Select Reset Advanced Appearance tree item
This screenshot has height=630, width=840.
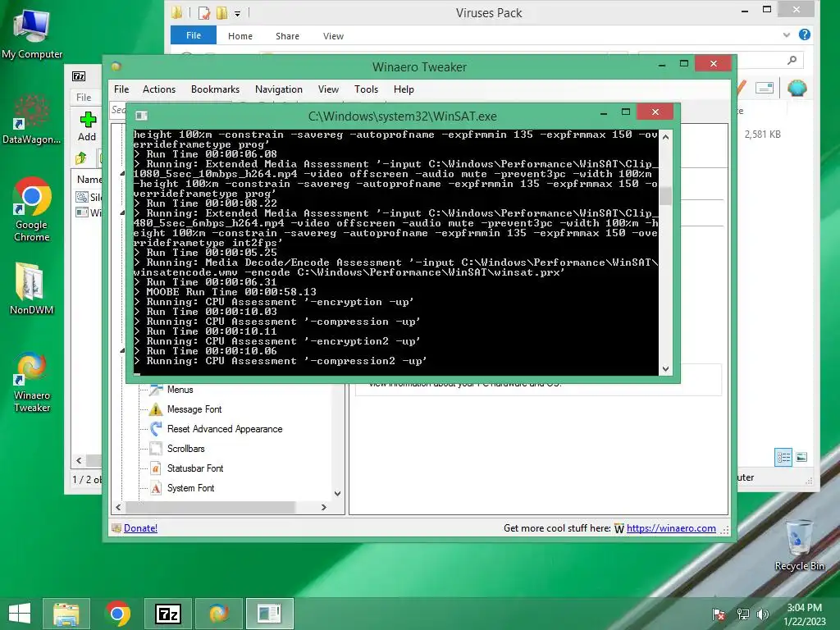pyautogui.click(x=225, y=429)
